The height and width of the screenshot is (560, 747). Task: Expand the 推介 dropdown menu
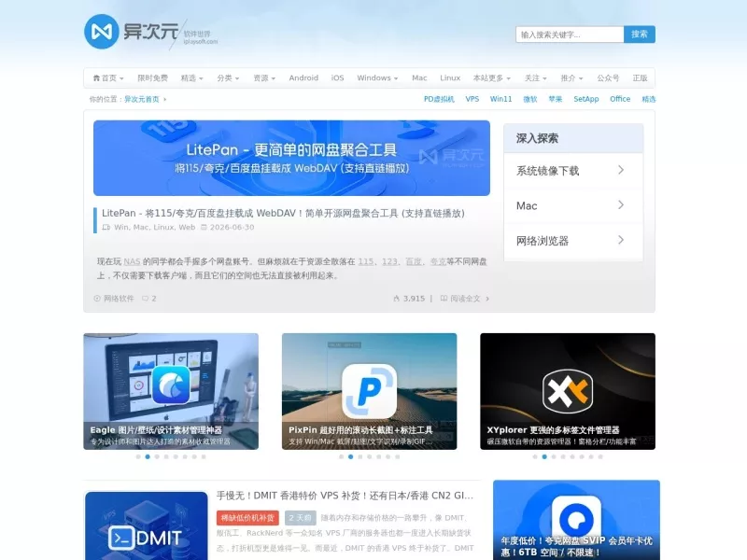click(x=571, y=78)
